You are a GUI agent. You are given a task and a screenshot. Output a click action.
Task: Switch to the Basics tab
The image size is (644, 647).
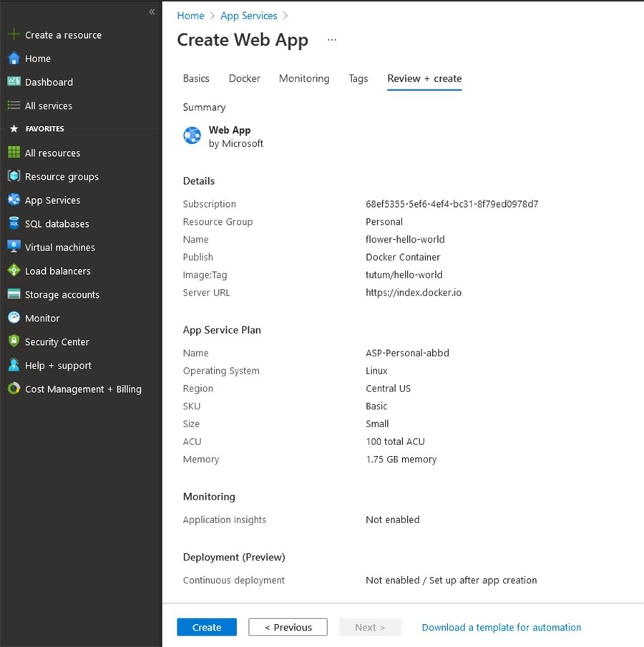pos(196,79)
